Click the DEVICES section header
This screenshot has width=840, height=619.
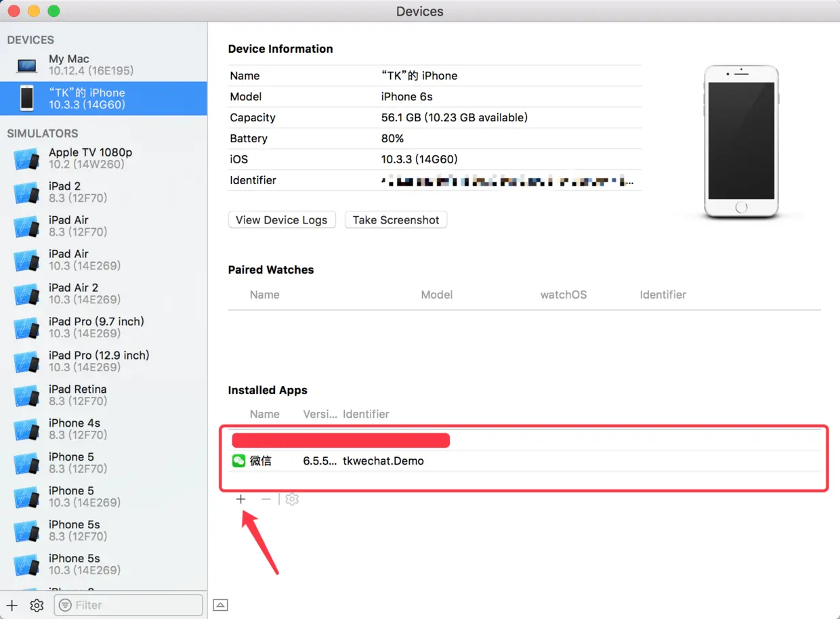30,40
